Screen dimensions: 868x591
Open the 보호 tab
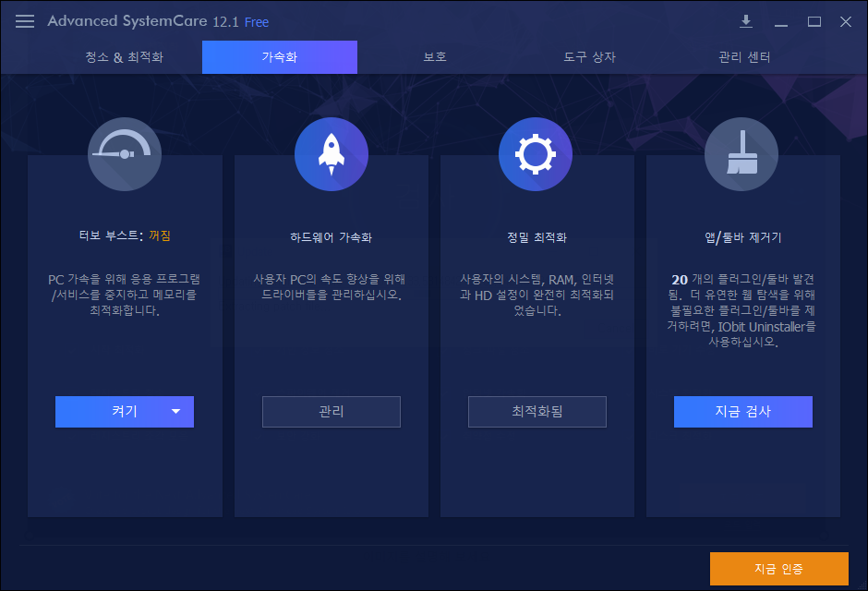435,57
